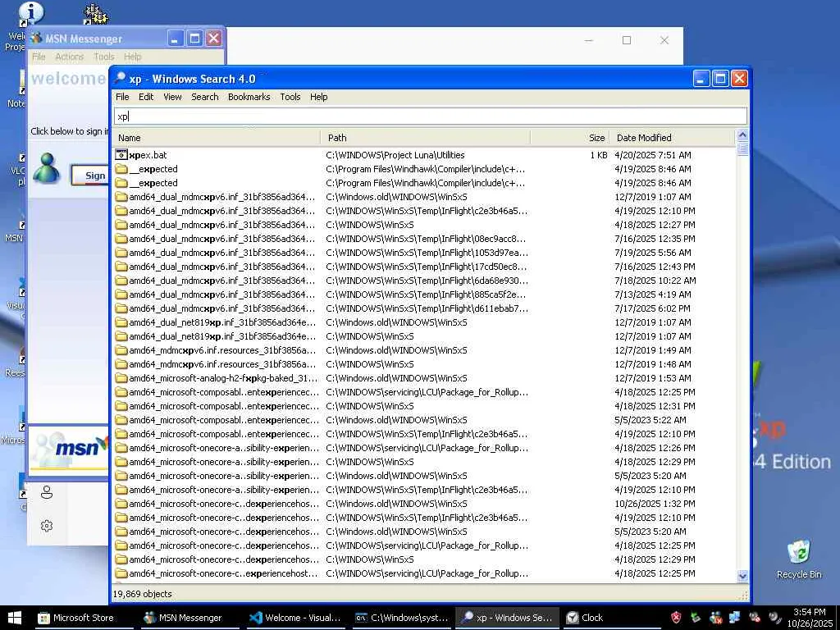Click the 1 KB size cell
The width and height of the screenshot is (840, 630).
click(x=598, y=155)
